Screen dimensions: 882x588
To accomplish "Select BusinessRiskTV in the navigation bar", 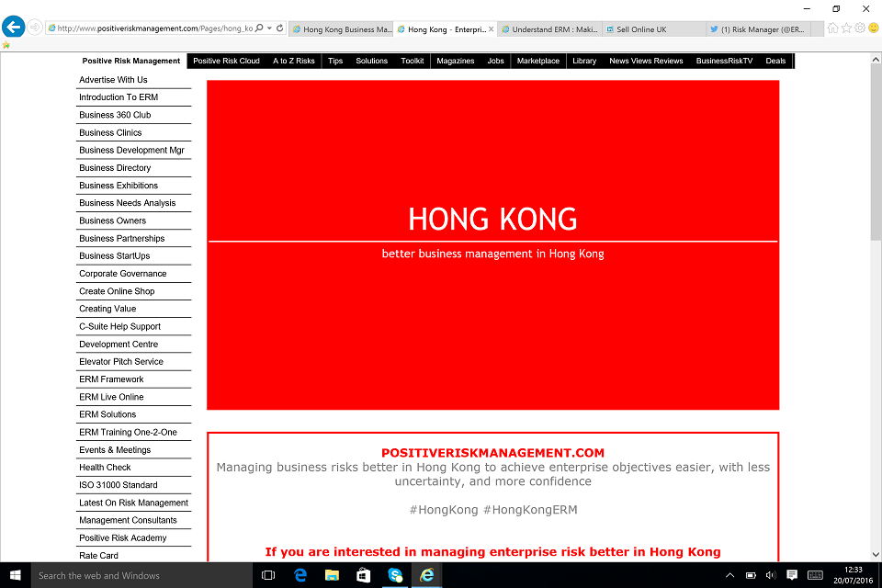I will click(x=724, y=61).
